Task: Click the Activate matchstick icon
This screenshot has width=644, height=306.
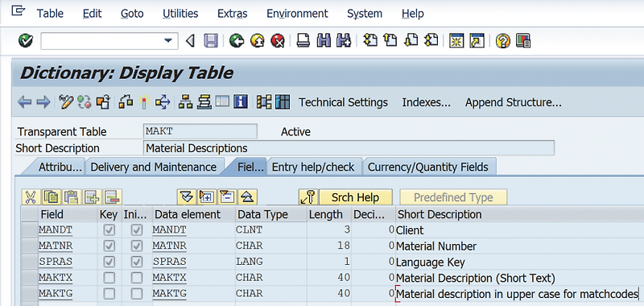Action: [144, 101]
